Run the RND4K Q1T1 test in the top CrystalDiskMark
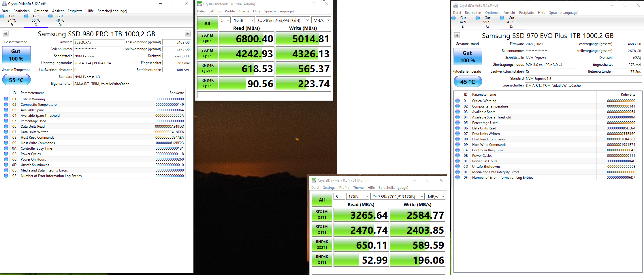 tap(207, 83)
